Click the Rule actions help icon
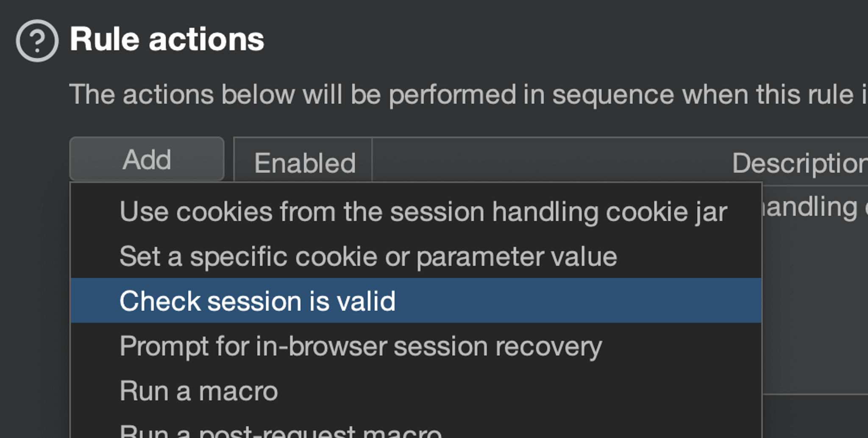Screen dimensions: 868x438 click(37, 41)
